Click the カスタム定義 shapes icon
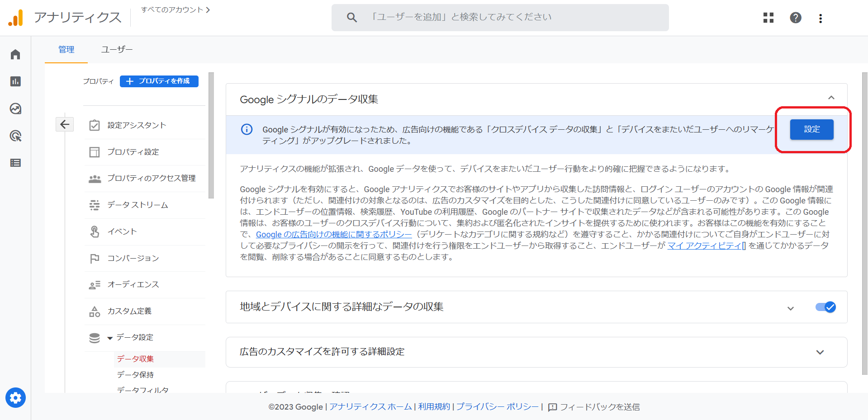The width and height of the screenshot is (868, 420). click(95, 311)
